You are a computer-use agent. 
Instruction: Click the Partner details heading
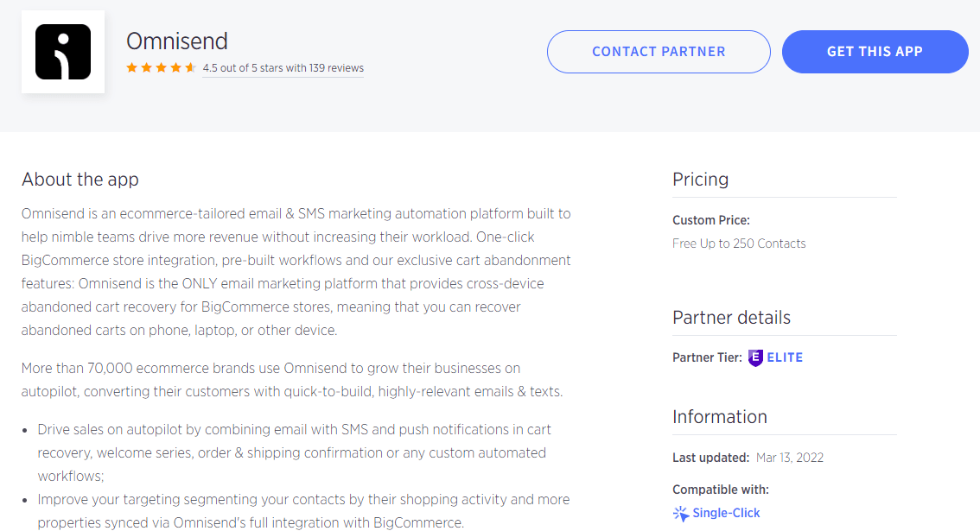click(x=731, y=318)
